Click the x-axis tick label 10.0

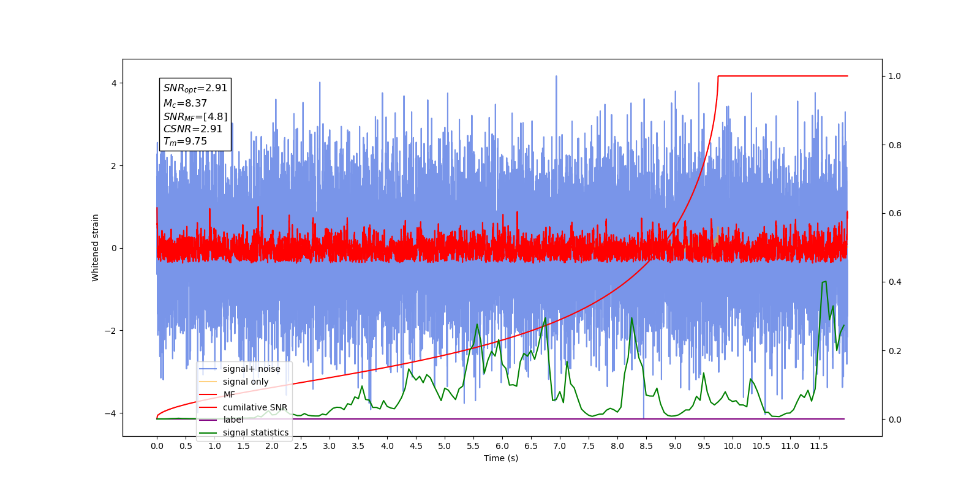click(733, 446)
